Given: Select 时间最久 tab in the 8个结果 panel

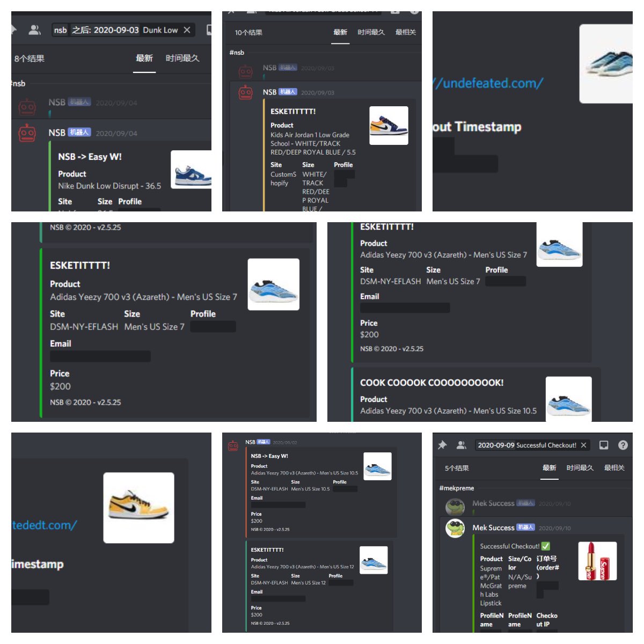Looking at the screenshot, I should (x=182, y=58).
